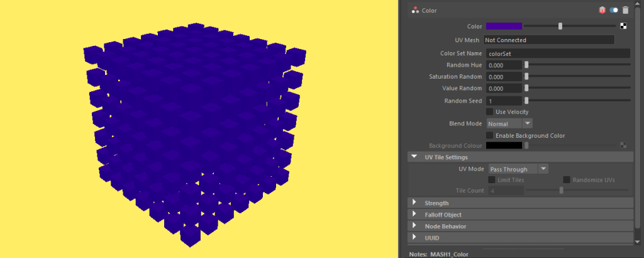Expand the Falloff Object section
The height and width of the screenshot is (258, 644).
pyautogui.click(x=414, y=215)
